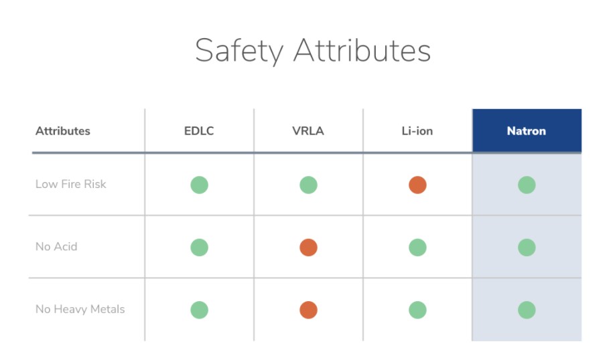
Task: Click the EDLC No Heavy Metals green dot
Action: (199, 310)
